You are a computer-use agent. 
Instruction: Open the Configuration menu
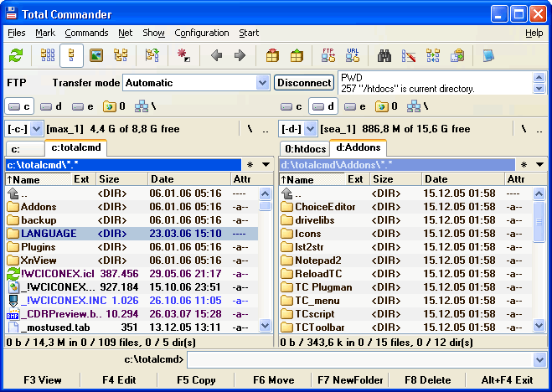[x=201, y=34]
